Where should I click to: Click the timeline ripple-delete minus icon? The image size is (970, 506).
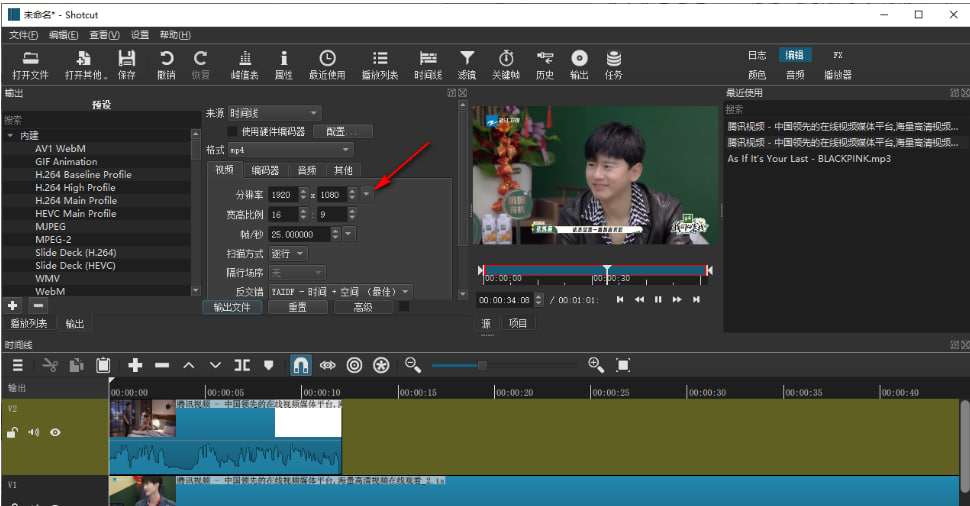(162, 366)
